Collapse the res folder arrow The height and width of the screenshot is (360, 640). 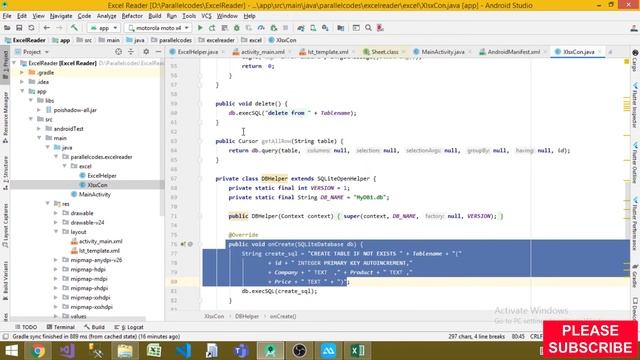click(x=48, y=204)
